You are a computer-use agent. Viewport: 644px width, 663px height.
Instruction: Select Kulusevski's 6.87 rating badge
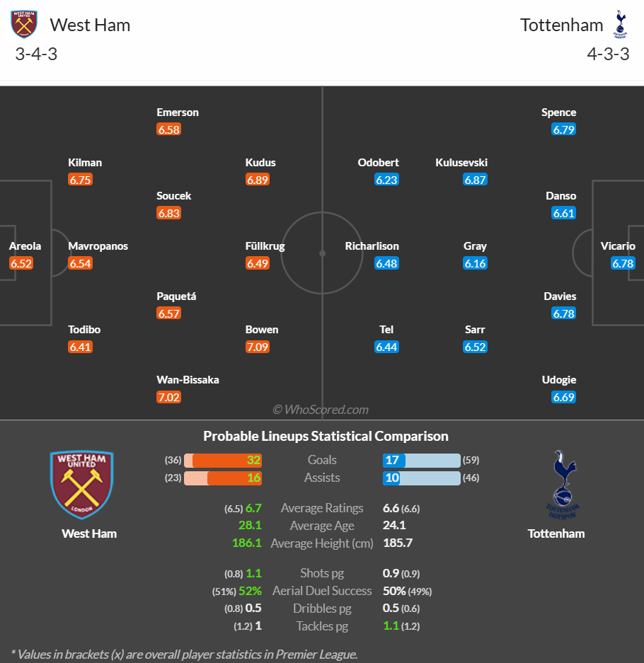pyautogui.click(x=476, y=180)
